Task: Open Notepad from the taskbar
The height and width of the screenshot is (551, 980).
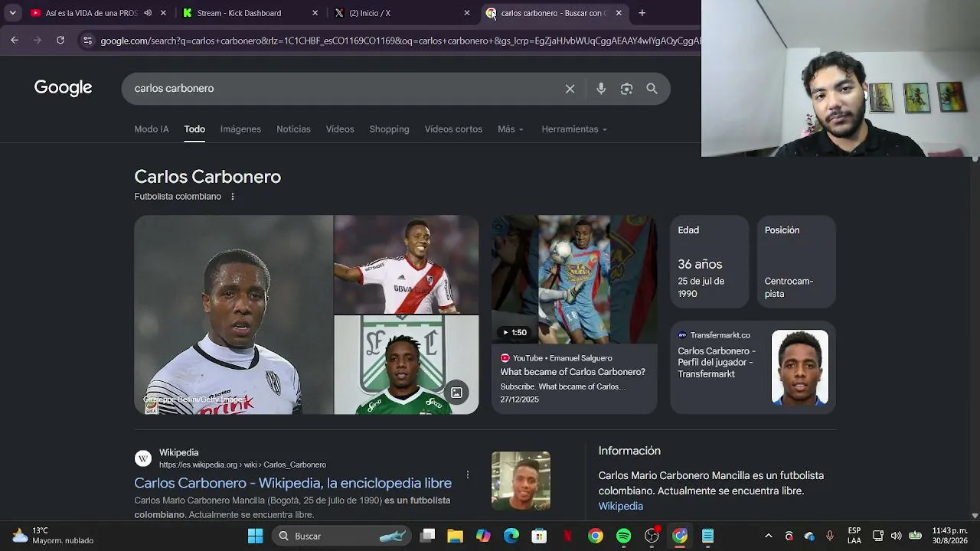Action: pos(707,536)
